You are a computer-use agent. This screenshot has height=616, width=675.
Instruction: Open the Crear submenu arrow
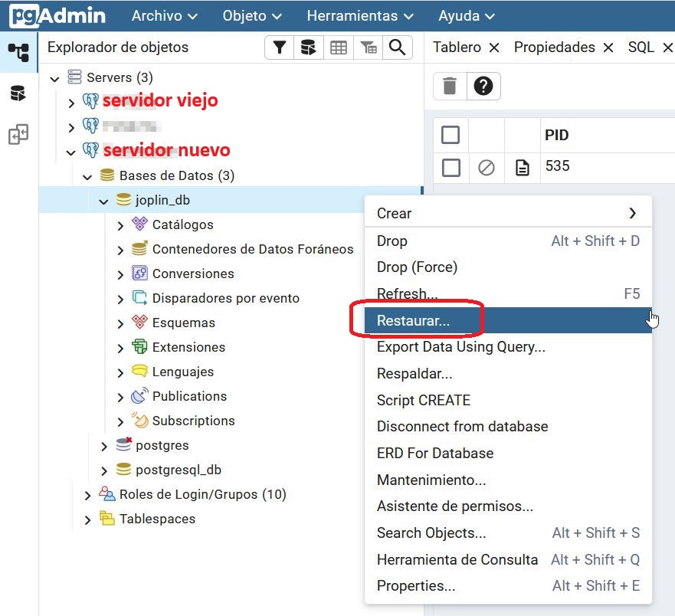click(632, 213)
